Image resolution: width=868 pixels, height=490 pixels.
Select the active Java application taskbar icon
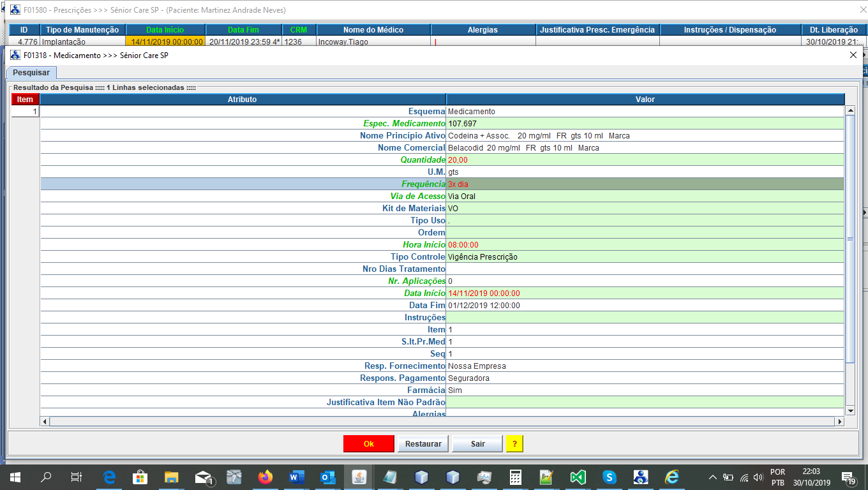[x=359, y=477]
